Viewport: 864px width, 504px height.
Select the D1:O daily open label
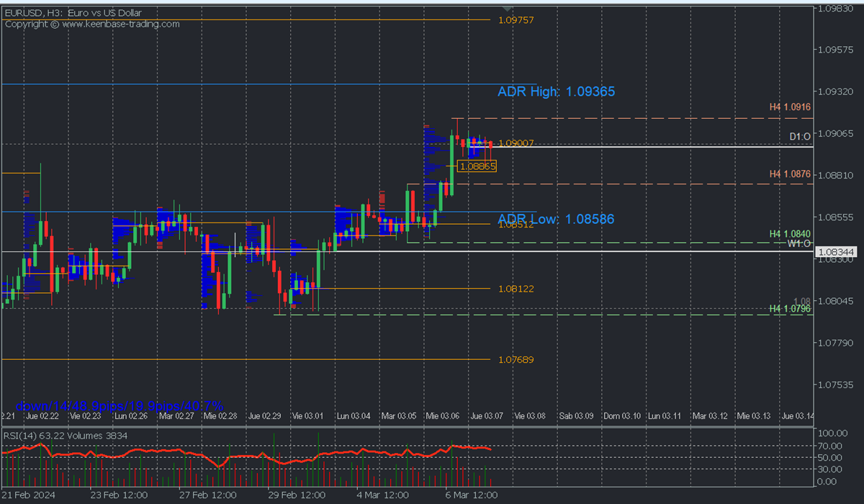[x=799, y=136]
